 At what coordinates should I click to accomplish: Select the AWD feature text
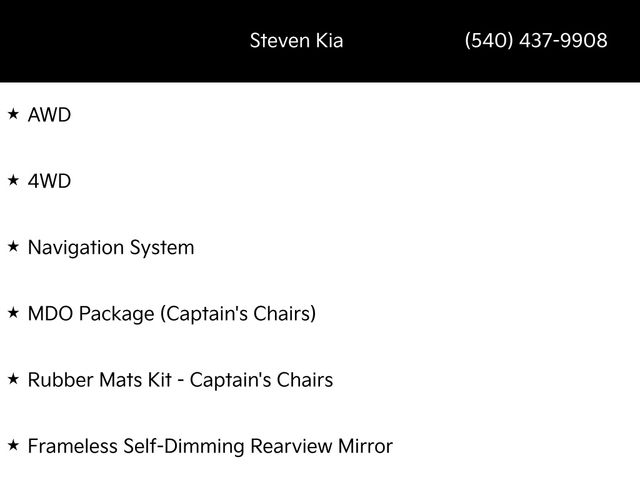[x=50, y=115]
